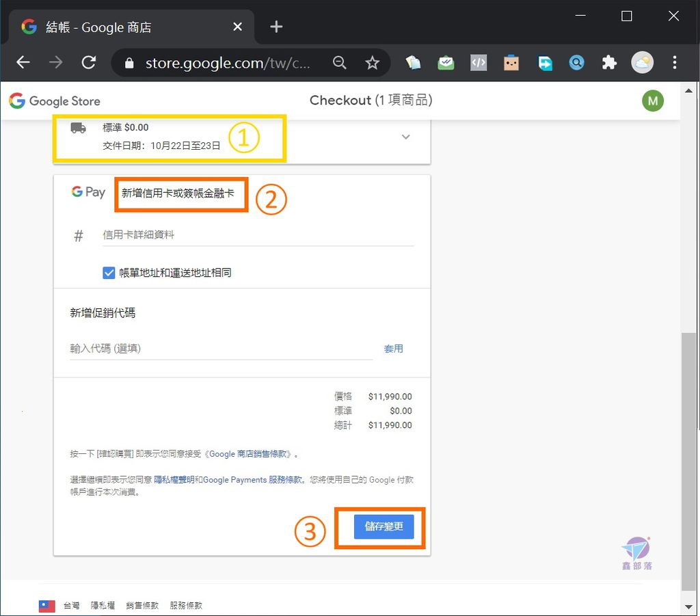
Task: Expand the shipping option chevron
Action: [406, 137]
